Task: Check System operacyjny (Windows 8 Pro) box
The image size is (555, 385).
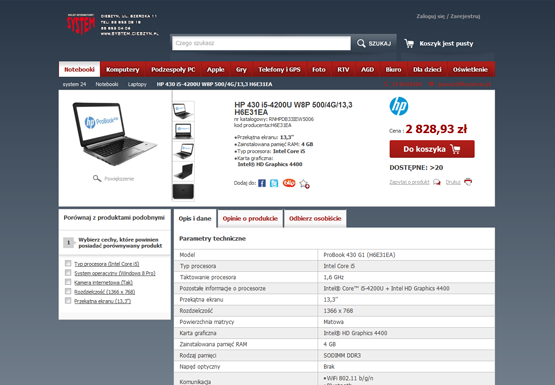Action: (x=68, y=272)
